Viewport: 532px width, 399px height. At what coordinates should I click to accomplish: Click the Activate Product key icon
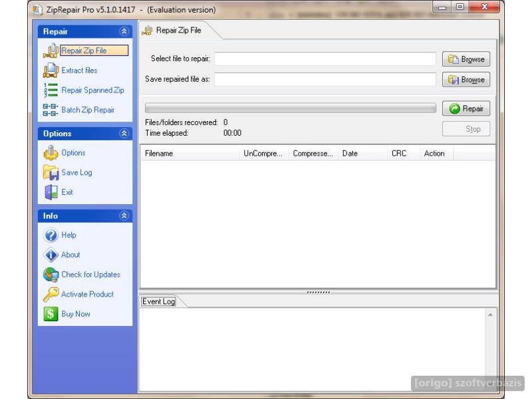[51, 294]
